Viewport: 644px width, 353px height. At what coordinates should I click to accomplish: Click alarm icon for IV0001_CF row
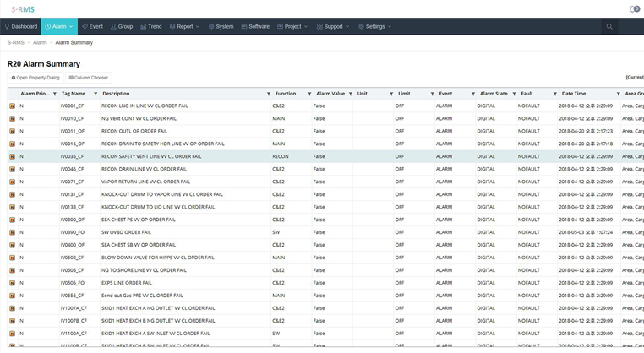tap(13, 106)
